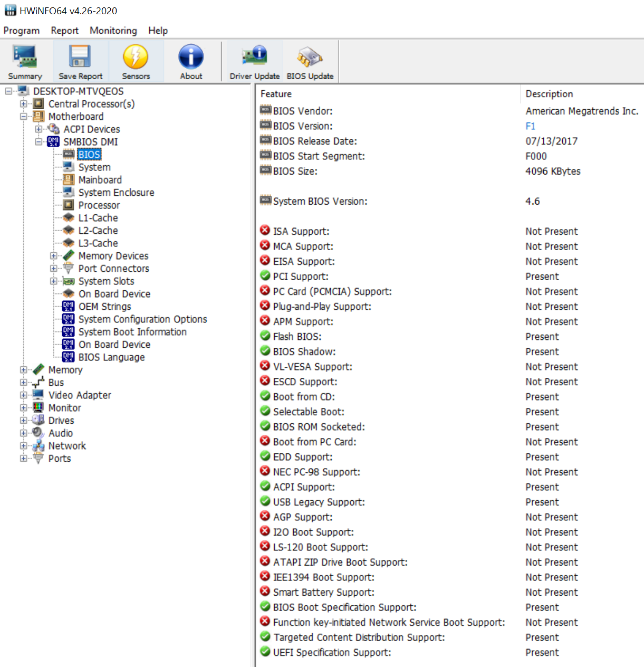Viewport: 644px width, 667px height.
Task: Click the OEM Strings DMI icon
Action: 69,307
